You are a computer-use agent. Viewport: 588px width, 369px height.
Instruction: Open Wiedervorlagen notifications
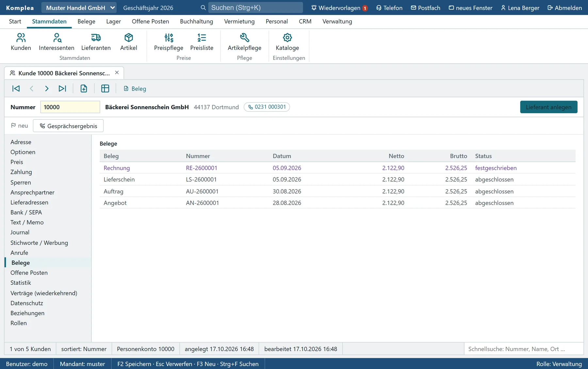point(339,8)
